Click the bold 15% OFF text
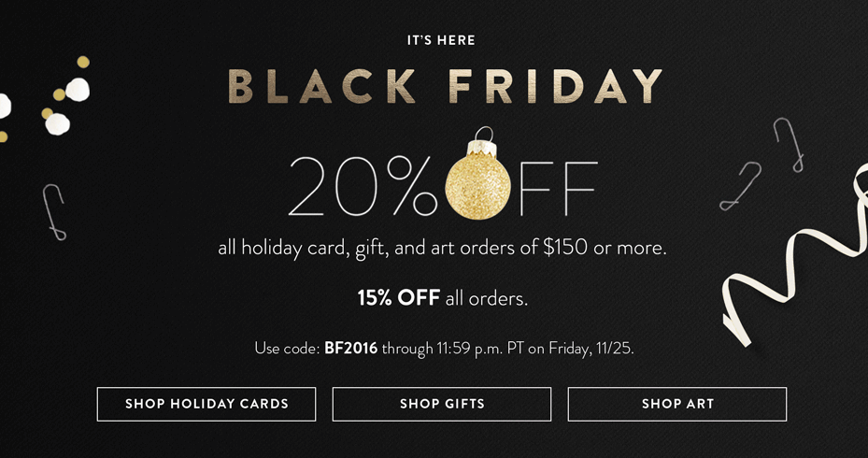868x458 pixels. coord(399,298)
